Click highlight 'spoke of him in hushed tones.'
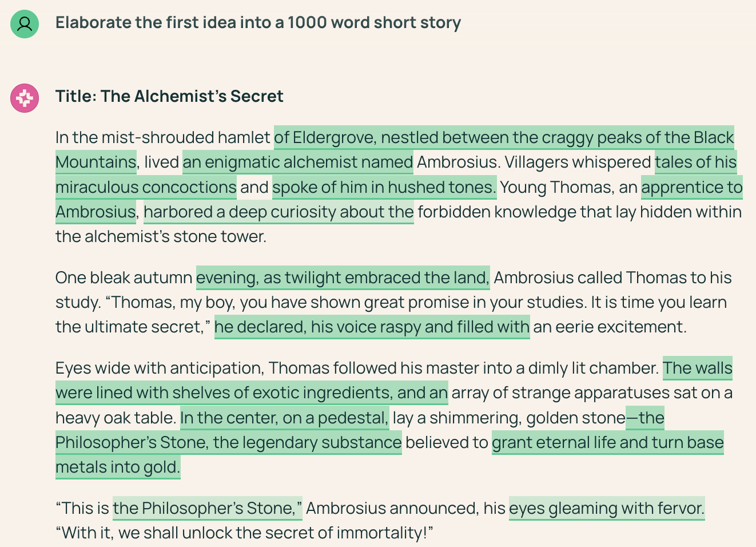This screenshot has height=547, width=756. pos(384,188)
